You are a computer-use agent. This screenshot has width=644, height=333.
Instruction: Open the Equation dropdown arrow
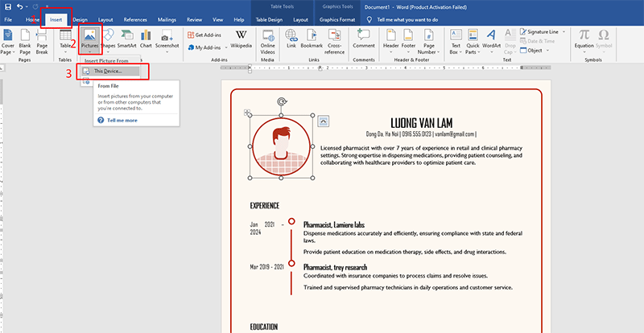(x=584, y=52)
